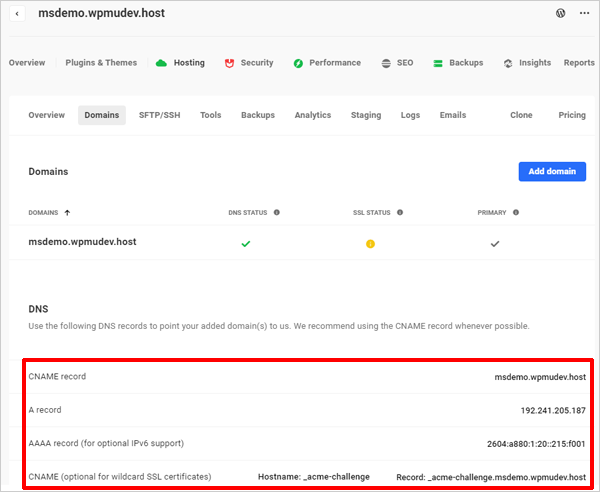600x492 pixels.
Task: Click the SSL STATUS column header
Action: pos(372,213)
